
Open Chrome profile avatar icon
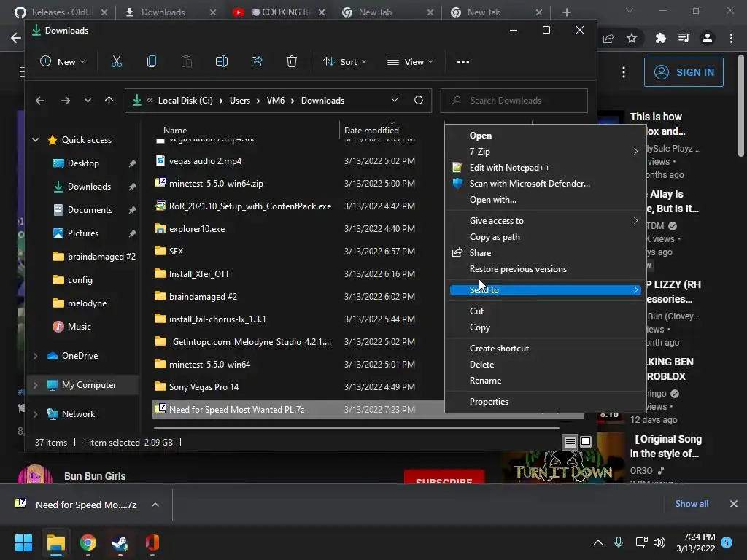[708, 38]
